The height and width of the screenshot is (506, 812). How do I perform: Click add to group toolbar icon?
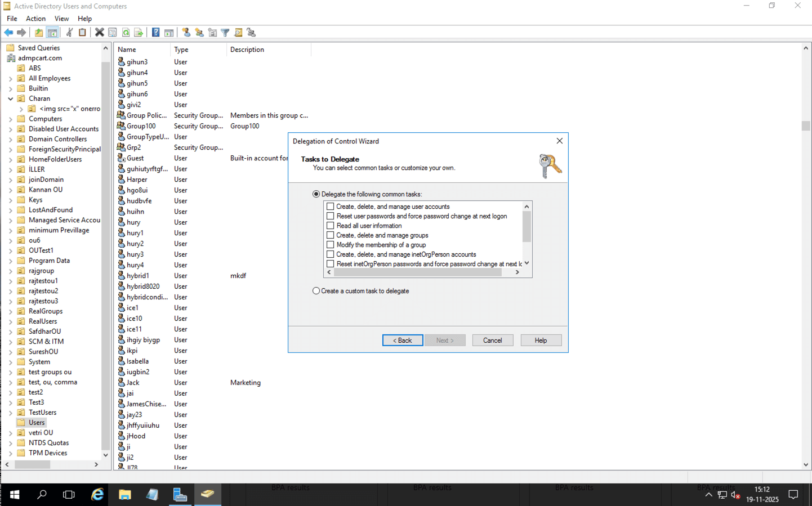[251, 33]
